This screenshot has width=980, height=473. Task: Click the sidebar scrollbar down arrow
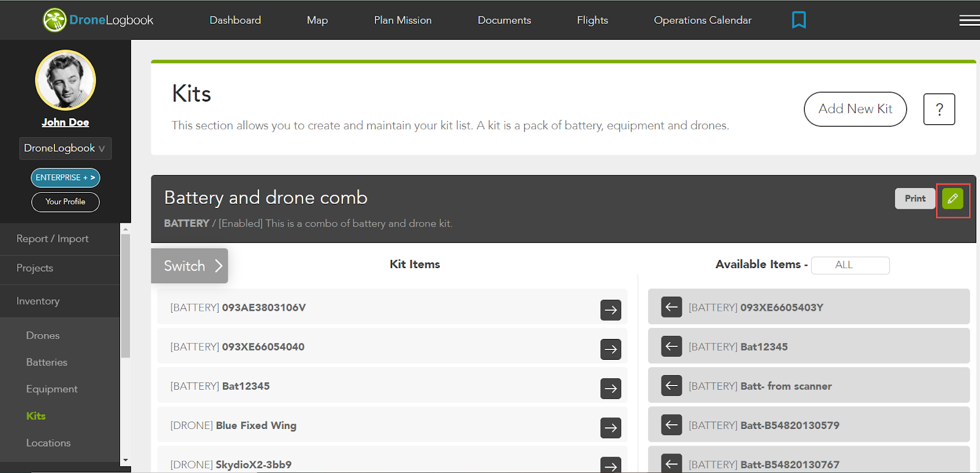click(x=126, y=460)
